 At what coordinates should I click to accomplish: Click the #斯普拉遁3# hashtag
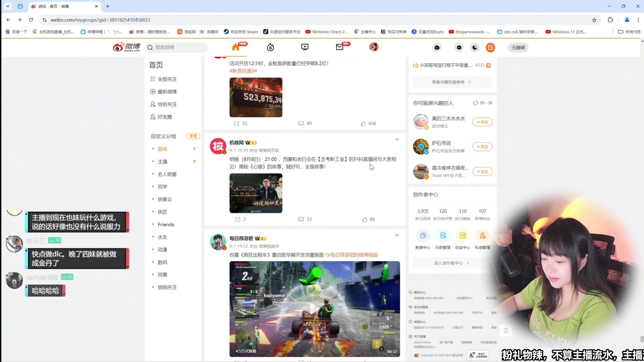tap(243, 71)
